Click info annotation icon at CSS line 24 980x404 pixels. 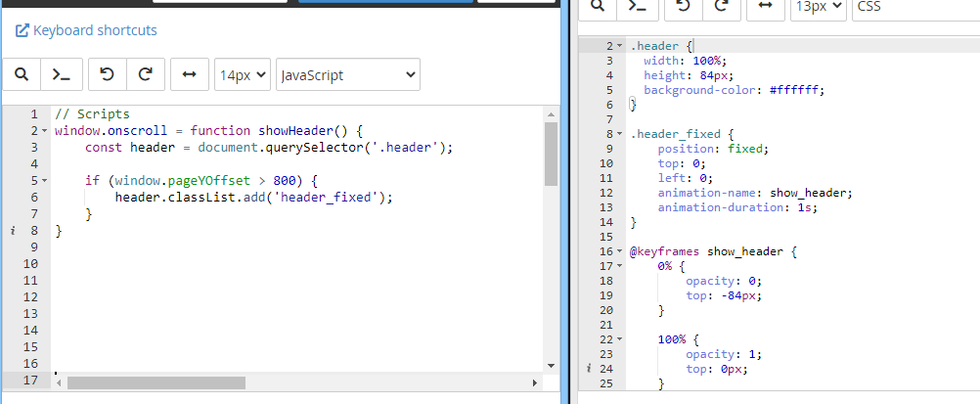click(589, 369)
